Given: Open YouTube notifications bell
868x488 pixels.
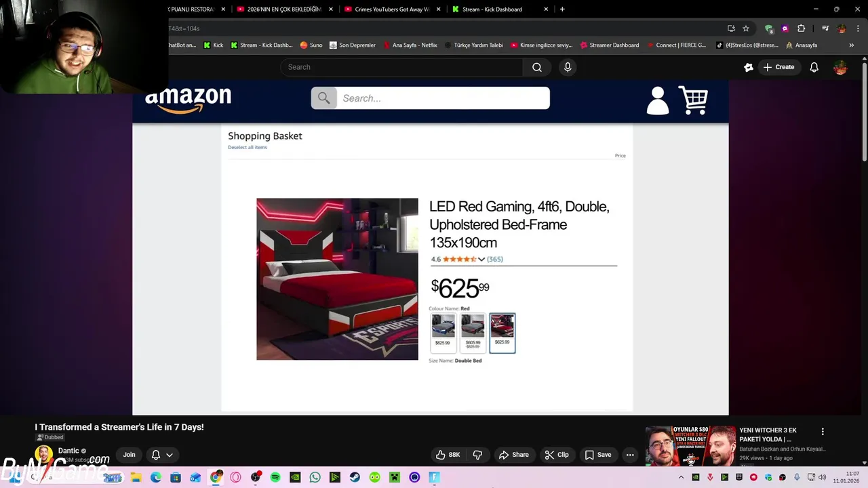Looking at the screenshot, I should pyautogui.click(x=814, y=67).
